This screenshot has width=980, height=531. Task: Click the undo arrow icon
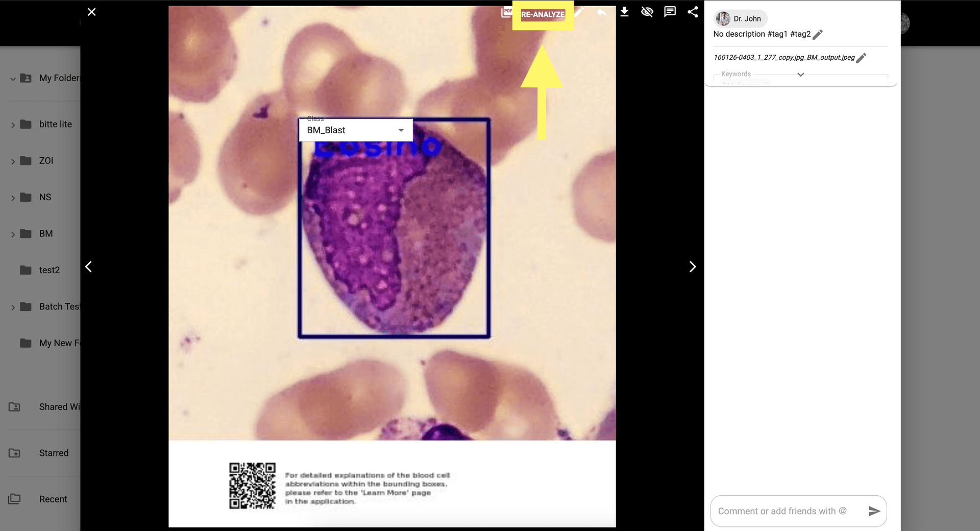point(602,12)
